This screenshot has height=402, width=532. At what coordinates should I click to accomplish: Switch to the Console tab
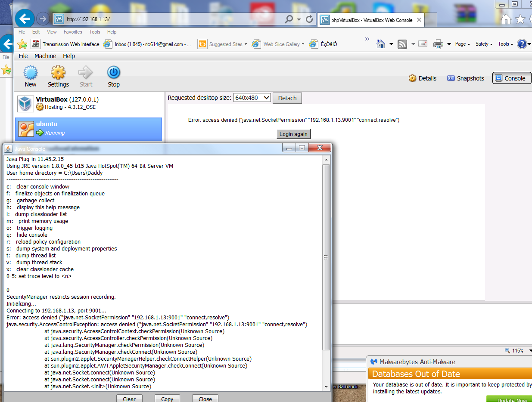click(x=511, y=78)
